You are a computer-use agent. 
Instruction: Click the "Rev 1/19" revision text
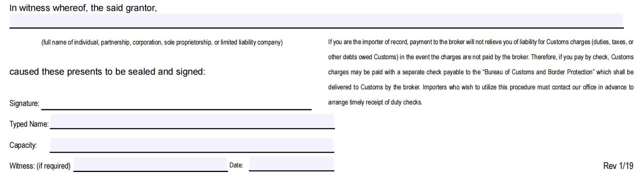pyautogui.click(x=618, y=166)
